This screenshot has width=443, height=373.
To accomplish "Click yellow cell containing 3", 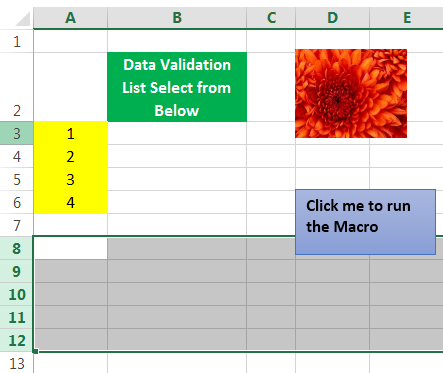I will click(71, 179).
